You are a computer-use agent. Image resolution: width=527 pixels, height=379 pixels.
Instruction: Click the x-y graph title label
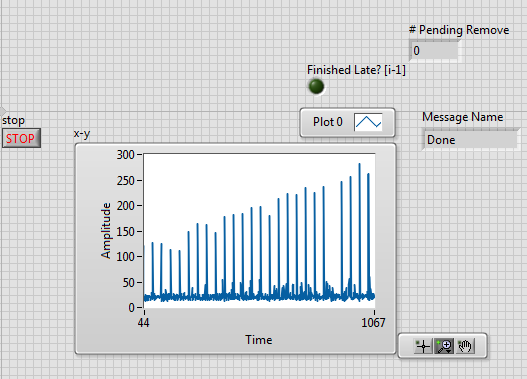pos(82,134)
